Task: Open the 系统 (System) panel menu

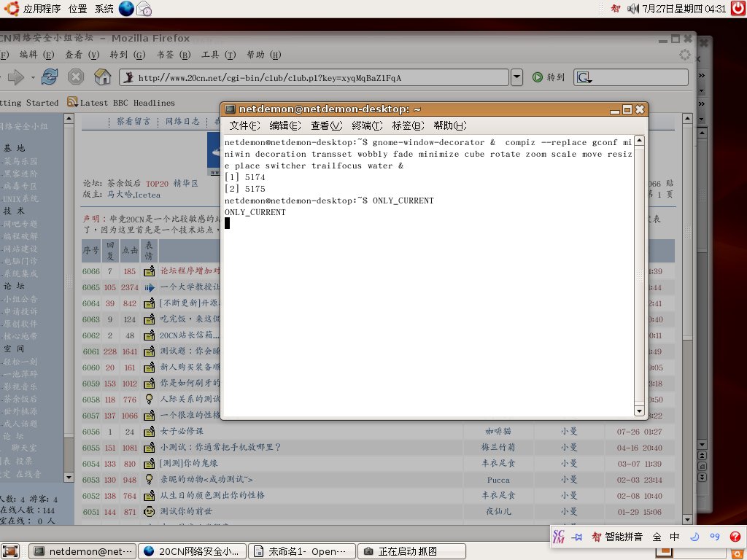Action: (x=104, y=9)
